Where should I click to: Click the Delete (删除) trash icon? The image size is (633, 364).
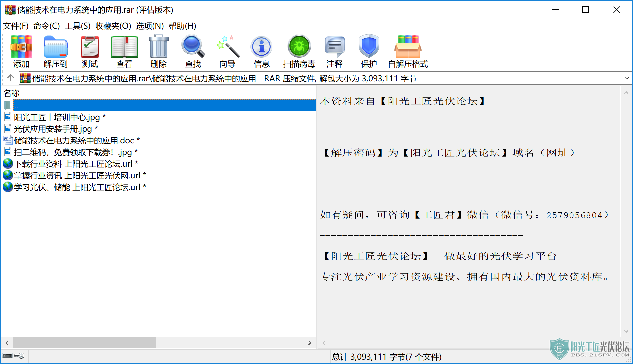tap(159, 51)
